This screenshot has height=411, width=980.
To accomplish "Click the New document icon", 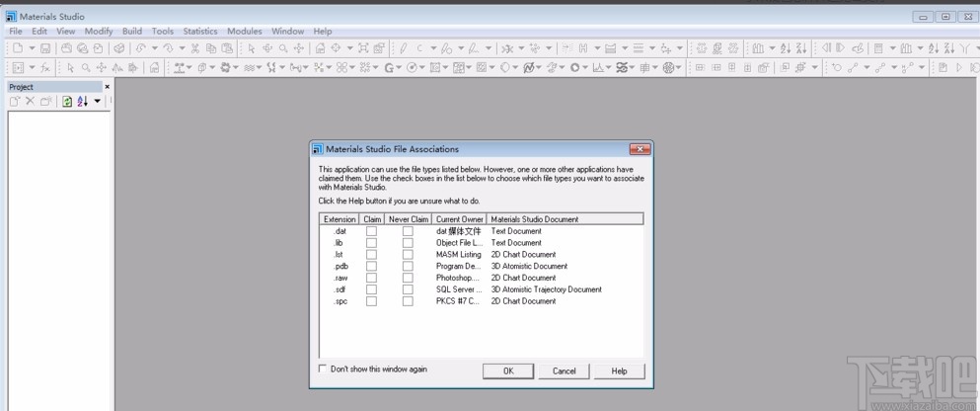I will point(18,48).
